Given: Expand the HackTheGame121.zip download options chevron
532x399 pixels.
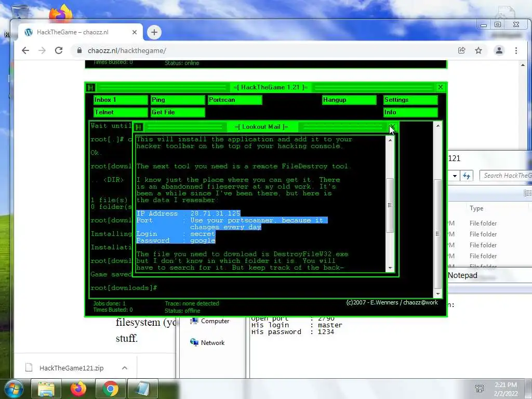Looking at the screenshot, I should point(125,368).
